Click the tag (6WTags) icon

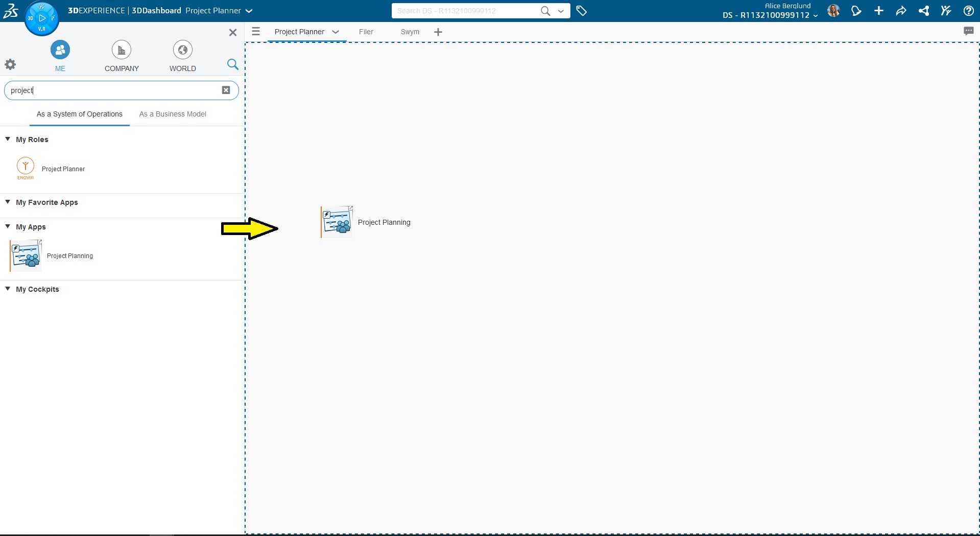point(581,11)
